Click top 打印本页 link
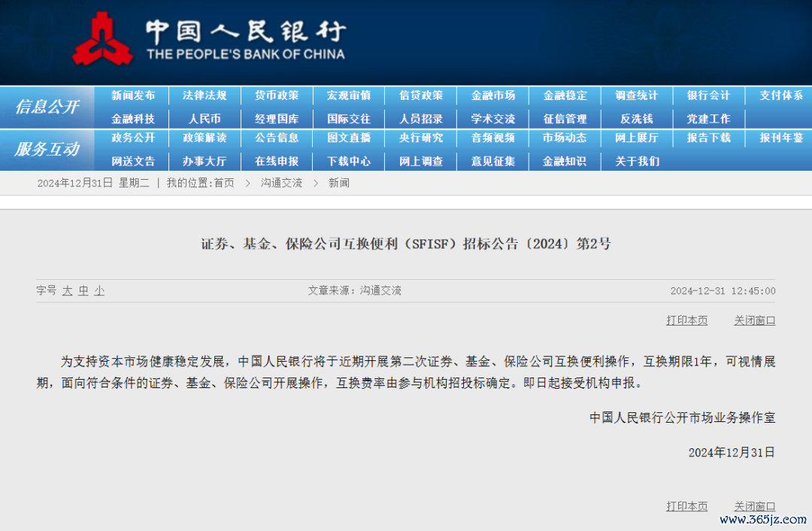812x531 pixels. pos(686,320)
